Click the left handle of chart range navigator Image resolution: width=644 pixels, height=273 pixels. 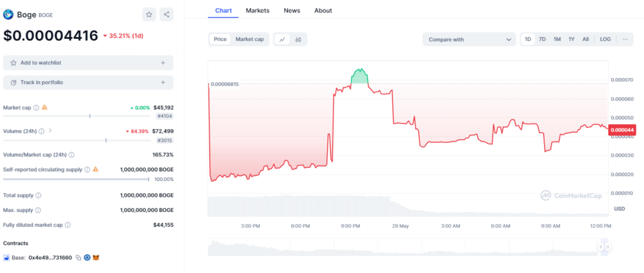pos(601,247)
